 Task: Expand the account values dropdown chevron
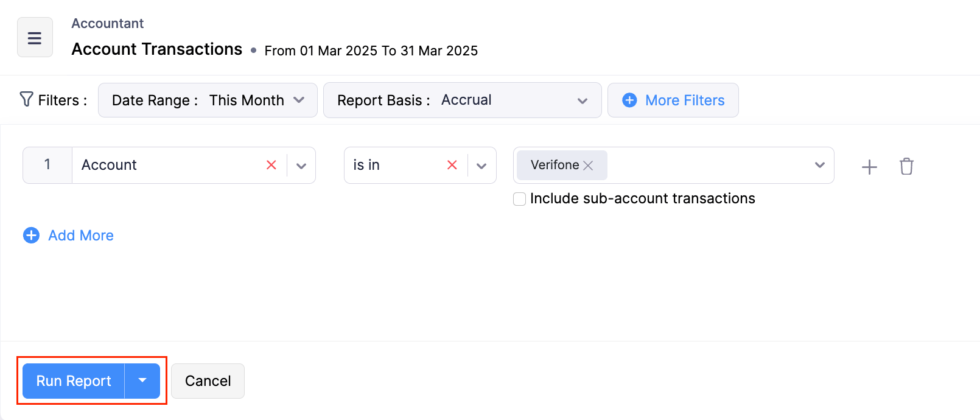coord(819,165)
